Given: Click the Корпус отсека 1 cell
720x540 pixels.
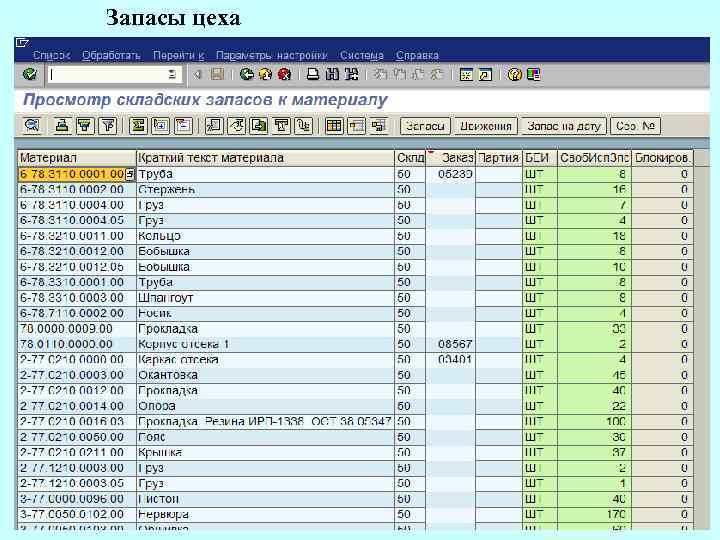Looking at the screenshot, I should point(265,344).
